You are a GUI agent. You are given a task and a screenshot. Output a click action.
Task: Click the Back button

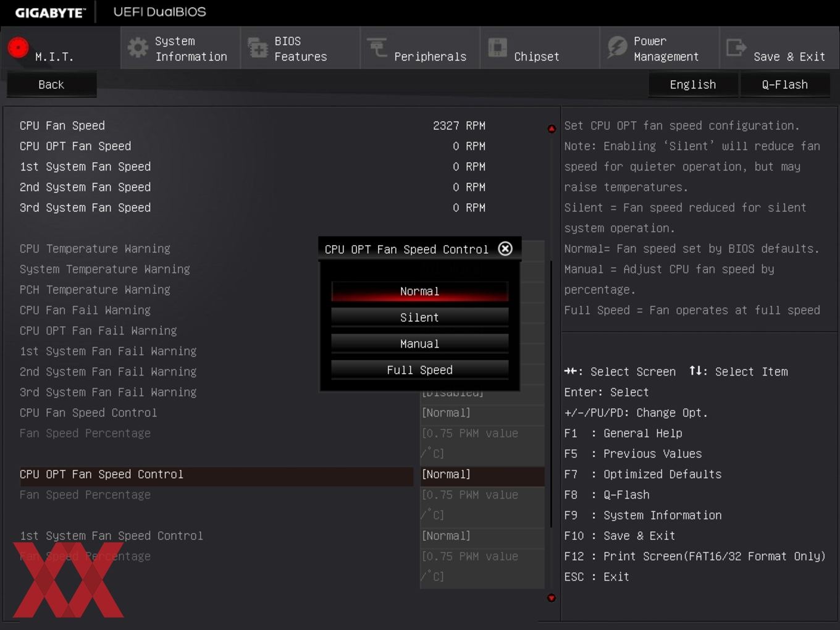(51, 85)
